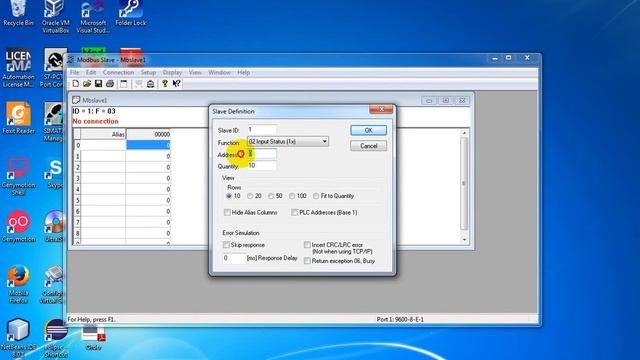Select the Genymotion desktop icon
Image resolution: width=640 pixels, height=360 pixels.
click(x=18, y=227)
